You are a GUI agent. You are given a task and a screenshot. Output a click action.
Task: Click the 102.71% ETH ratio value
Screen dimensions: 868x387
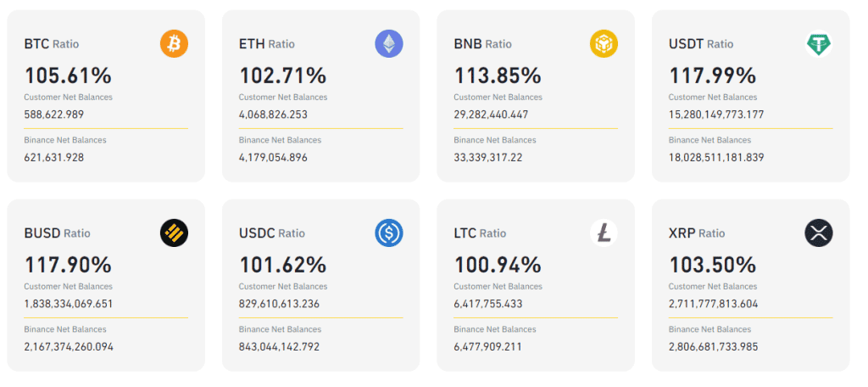pos(282,76)
